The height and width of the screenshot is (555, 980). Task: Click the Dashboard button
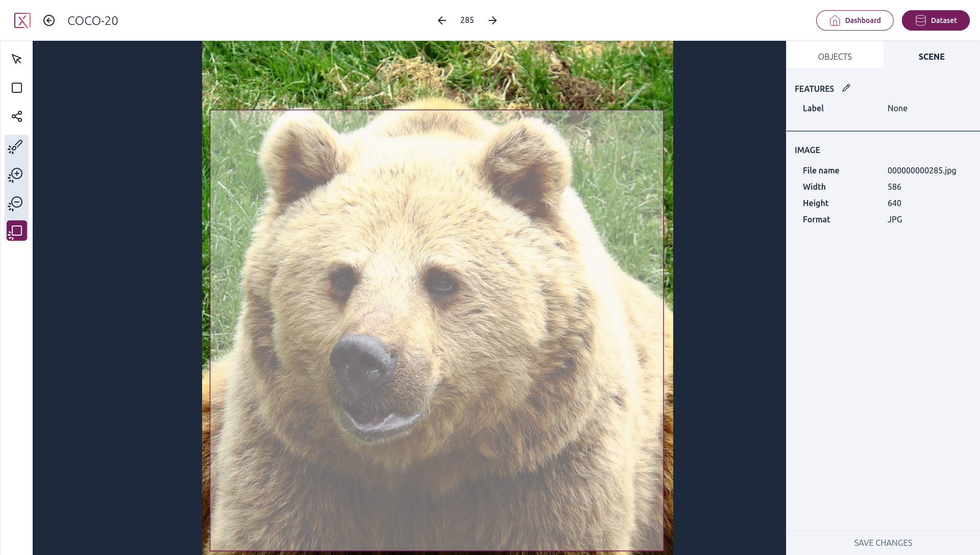click(x=855, y=20)
